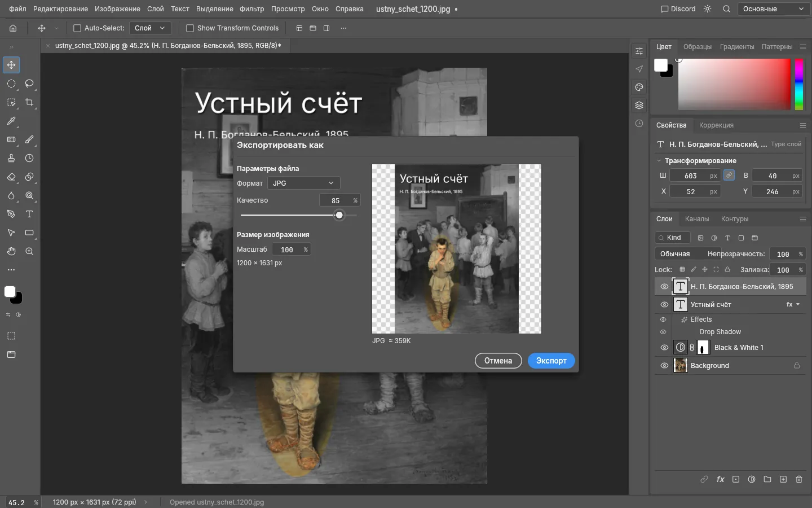The width and height of the screenshot is (812, 508).
Task: Open the search icon in the top bar
Action: 727,9
